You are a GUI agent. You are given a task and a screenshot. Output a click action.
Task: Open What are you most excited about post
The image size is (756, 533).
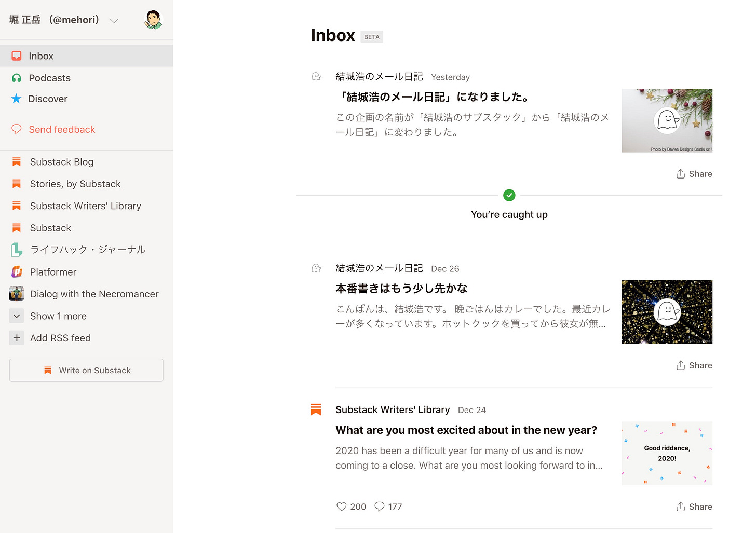[x=466, y=430]
